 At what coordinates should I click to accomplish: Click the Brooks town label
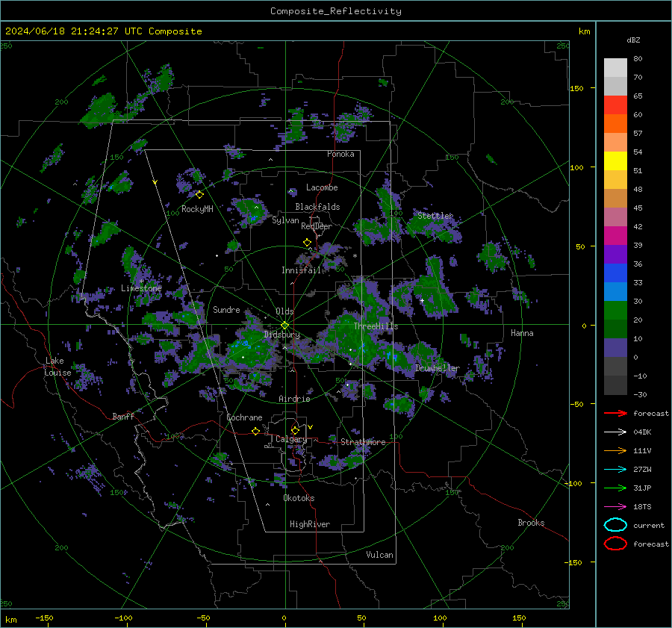531,523
